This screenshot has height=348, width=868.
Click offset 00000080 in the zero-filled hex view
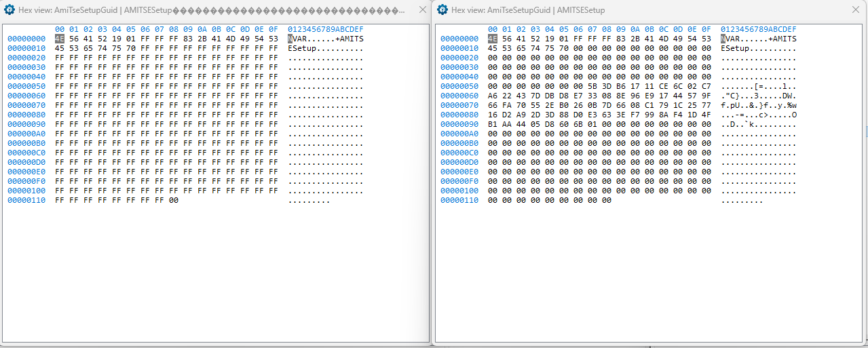tap(459, 115)
